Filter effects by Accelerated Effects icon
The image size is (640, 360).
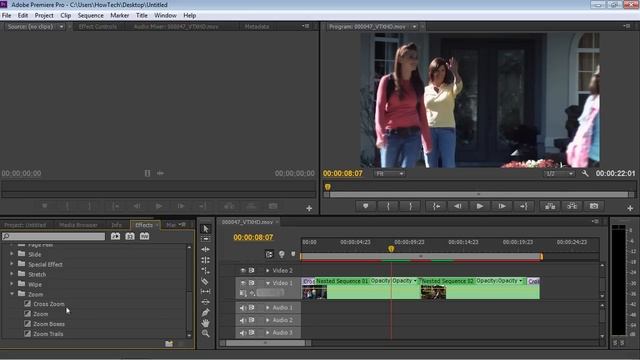(116, 236)
